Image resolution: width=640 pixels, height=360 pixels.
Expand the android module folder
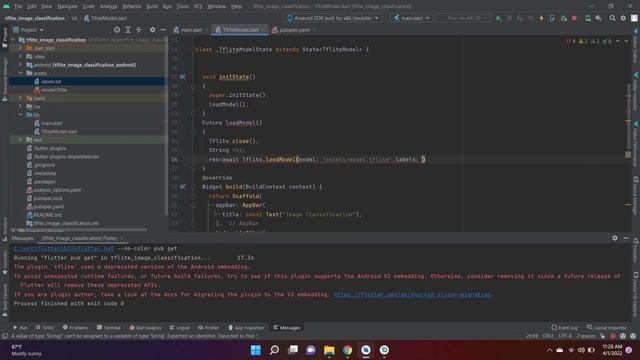pos(21,65)
